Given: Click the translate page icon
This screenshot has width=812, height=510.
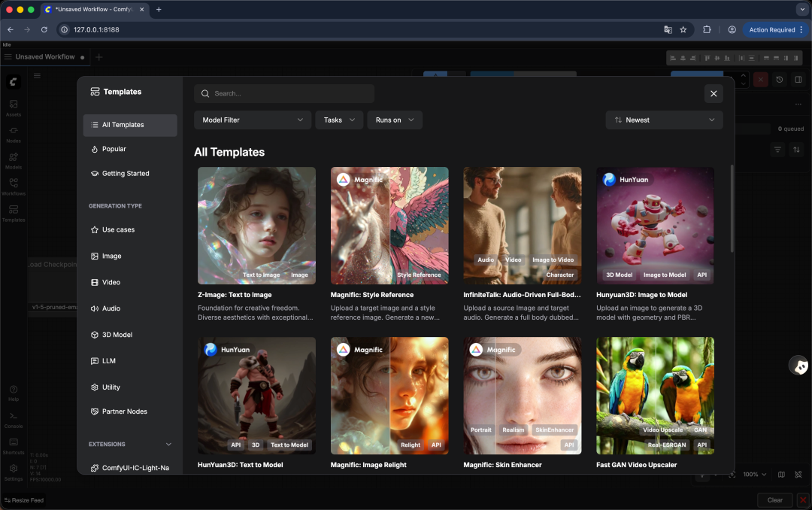Looking at the screenshot, I should click(x=668, y=29).
